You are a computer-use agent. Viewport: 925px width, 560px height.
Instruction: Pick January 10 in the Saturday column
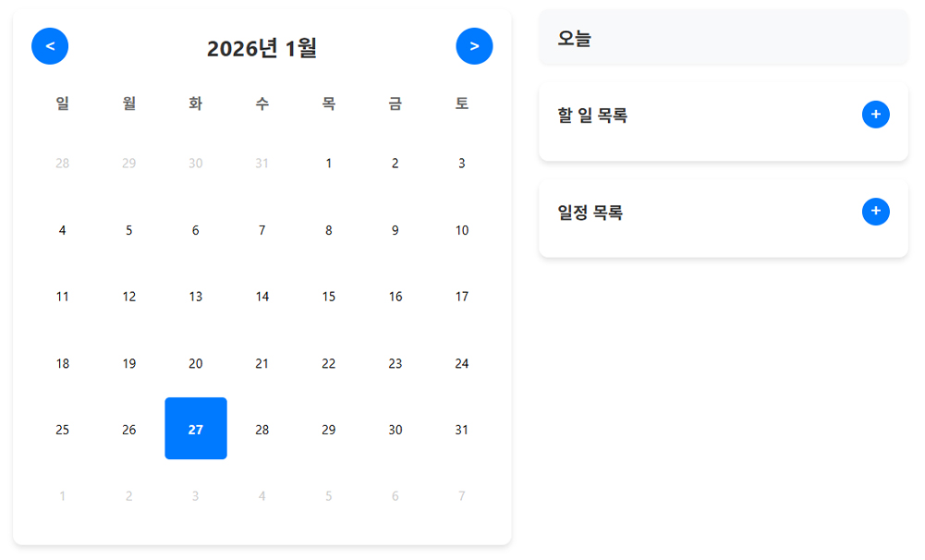point(462,230)
